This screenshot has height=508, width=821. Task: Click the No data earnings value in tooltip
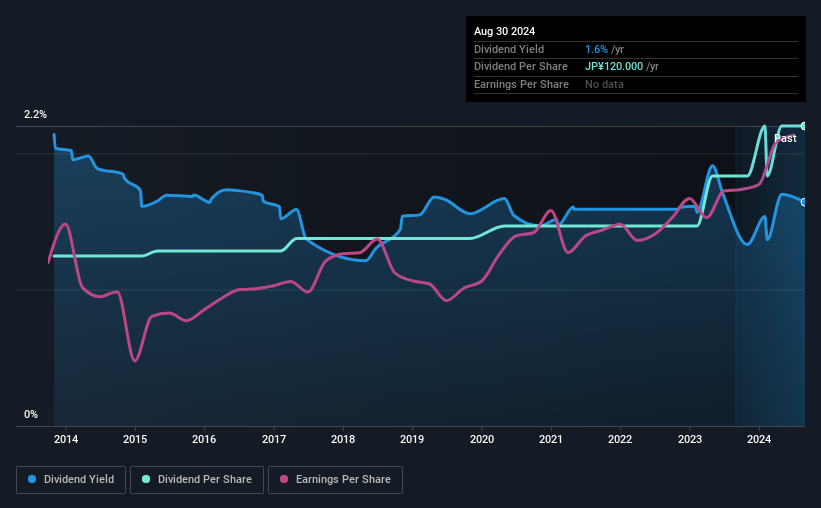(604, 84)
